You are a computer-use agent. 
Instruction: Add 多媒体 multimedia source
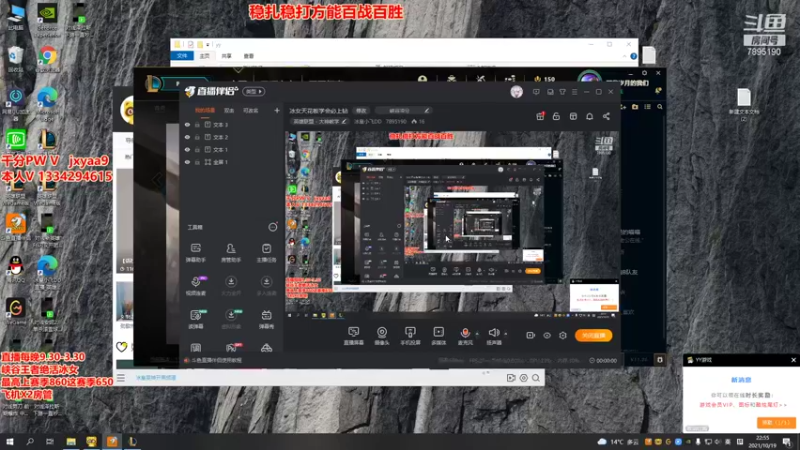pyautogui.click(x=438, y=336)
